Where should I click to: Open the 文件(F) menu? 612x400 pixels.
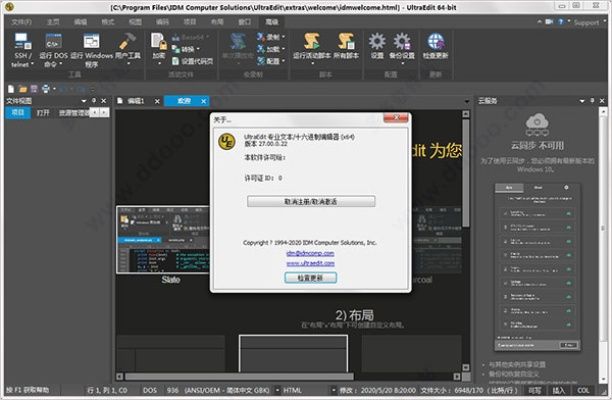click(x=20, y=21)
